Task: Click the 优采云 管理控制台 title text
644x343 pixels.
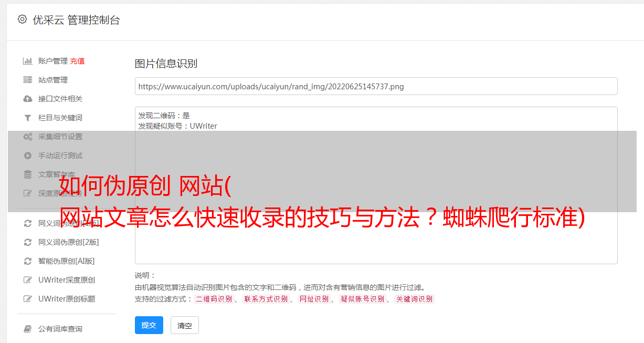Action: 76,20
